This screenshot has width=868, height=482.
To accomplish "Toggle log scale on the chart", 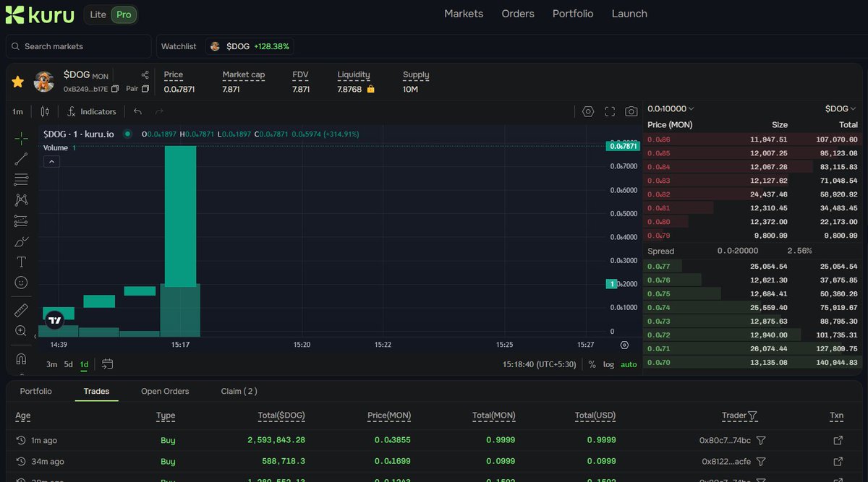I will point(608,364).
